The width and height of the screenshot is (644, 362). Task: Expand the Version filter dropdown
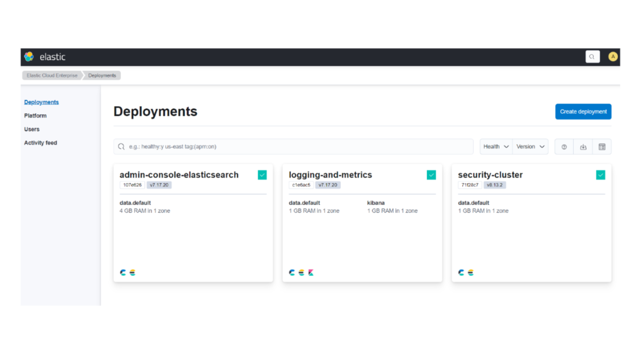(530, 146)
